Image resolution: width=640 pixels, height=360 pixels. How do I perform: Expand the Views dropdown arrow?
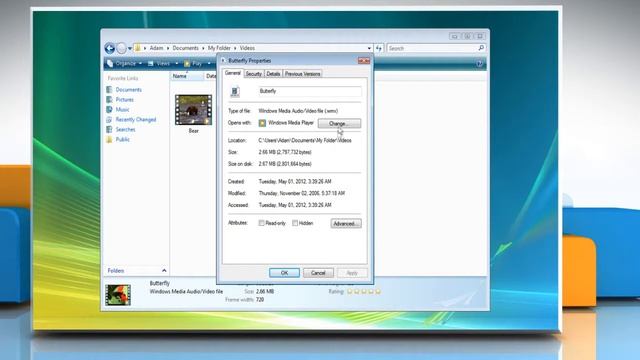tap(177, 64)
